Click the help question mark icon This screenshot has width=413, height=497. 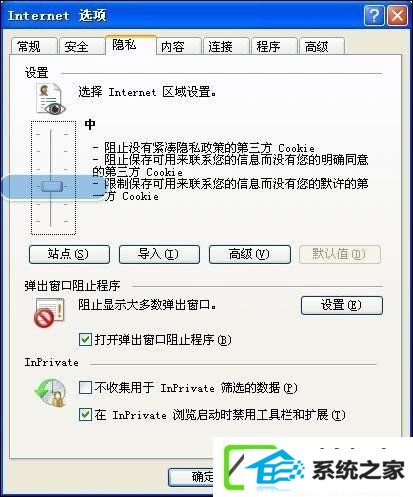[374, 15]
